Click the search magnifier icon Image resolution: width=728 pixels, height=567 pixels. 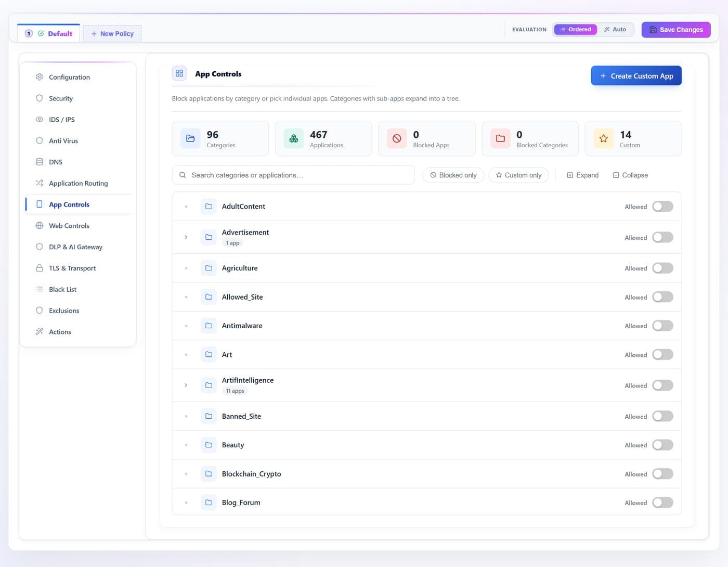pyautogui.click(x=183, y=175)
